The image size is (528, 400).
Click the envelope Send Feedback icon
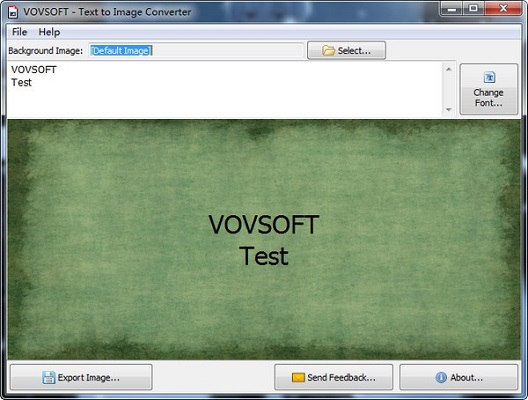298,377
